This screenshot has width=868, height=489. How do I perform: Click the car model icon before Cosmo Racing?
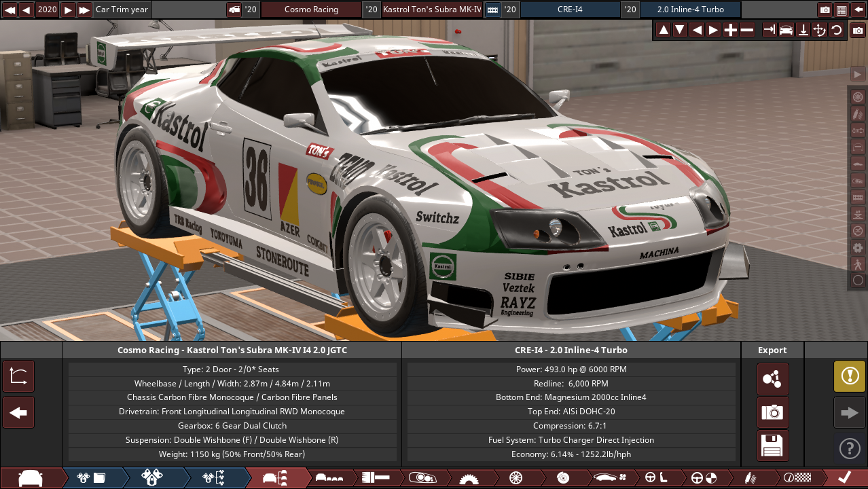pyautogui.click(x=234, y=10)
